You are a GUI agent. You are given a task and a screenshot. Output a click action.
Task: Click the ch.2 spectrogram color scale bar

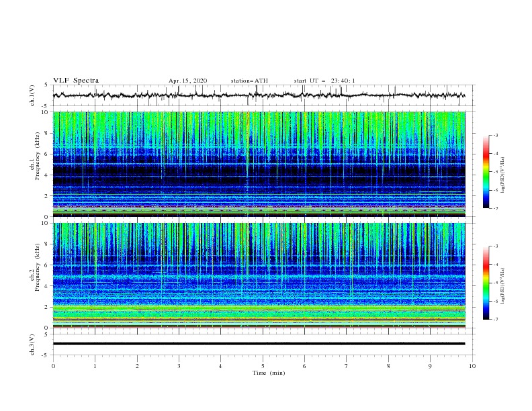pos(486,283)
